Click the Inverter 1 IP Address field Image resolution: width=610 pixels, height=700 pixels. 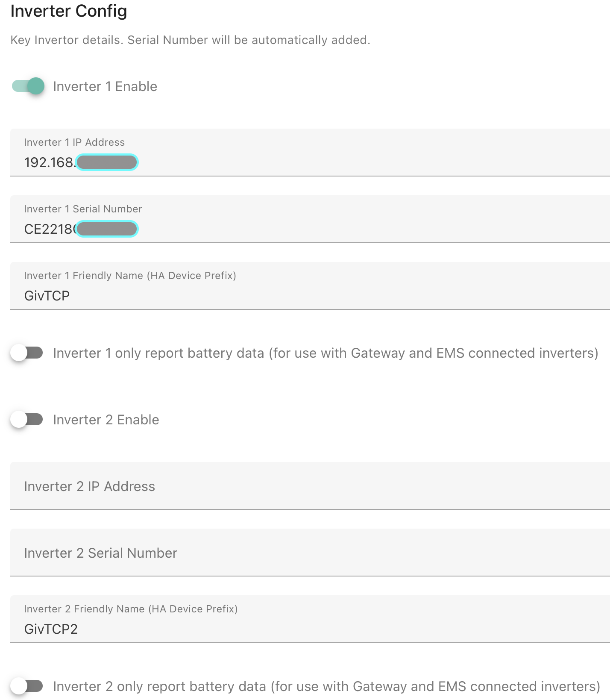tap(310, 153)
